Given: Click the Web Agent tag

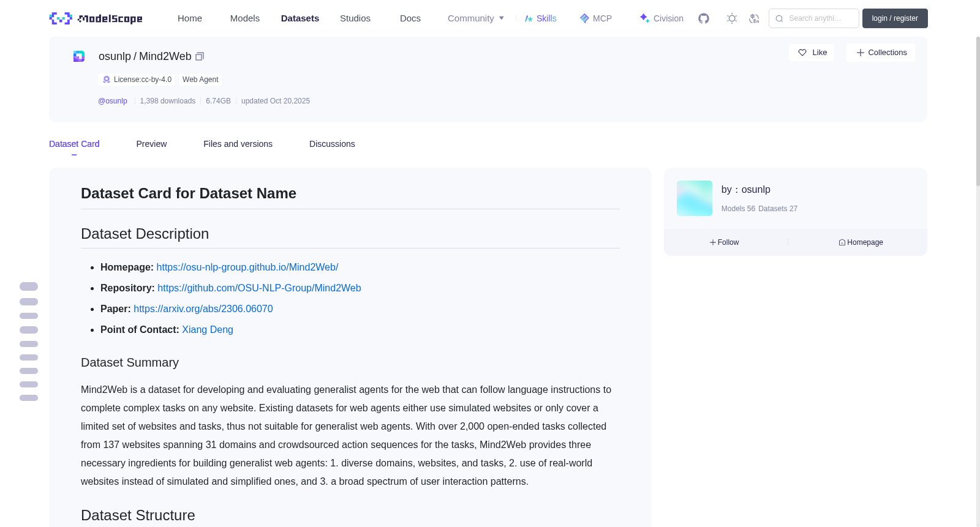Looking at the screenshot, I should click(200, 80).
